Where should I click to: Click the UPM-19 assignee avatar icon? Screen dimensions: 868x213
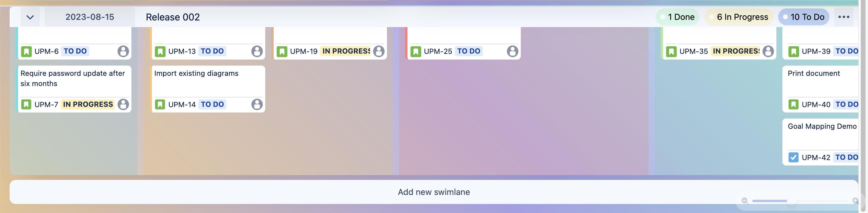pos(379,51)
